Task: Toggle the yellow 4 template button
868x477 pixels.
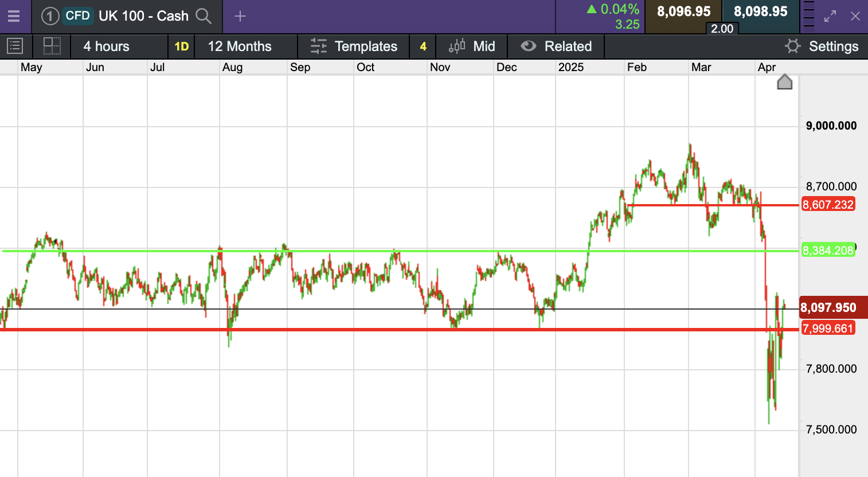Action: tap(423, 46)
